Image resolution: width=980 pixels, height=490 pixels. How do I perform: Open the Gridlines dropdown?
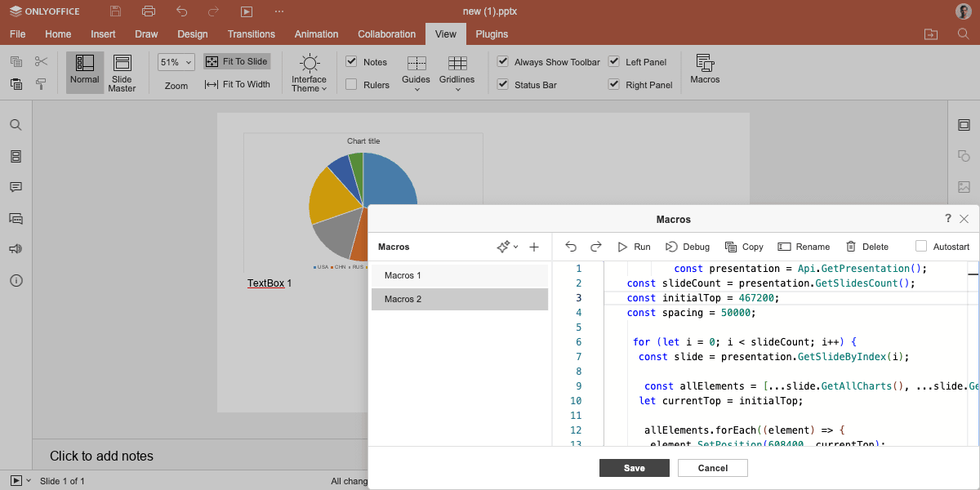(457, 73)
